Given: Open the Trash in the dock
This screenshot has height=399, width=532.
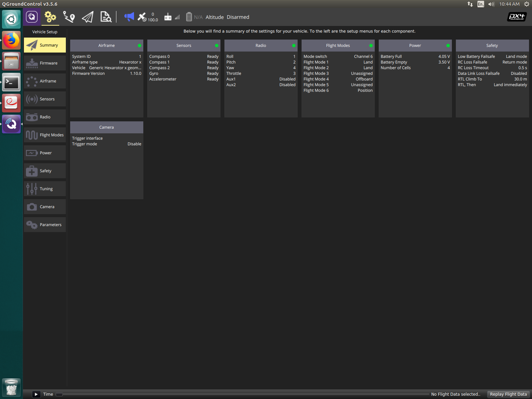Looking at the screenshot, I should pos(11,388).
